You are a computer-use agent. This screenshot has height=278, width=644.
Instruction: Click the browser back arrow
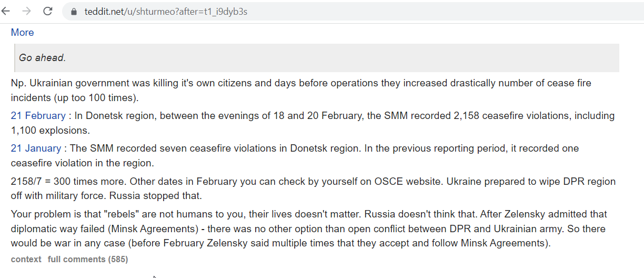6,11
